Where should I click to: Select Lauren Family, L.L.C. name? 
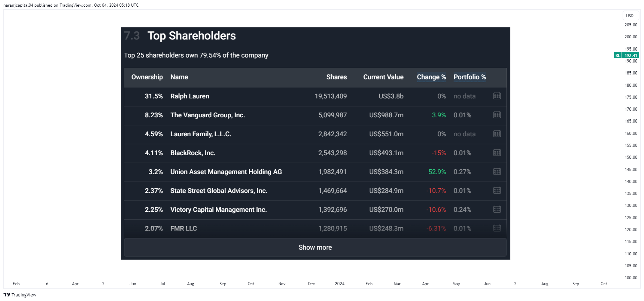pos(201,134)
